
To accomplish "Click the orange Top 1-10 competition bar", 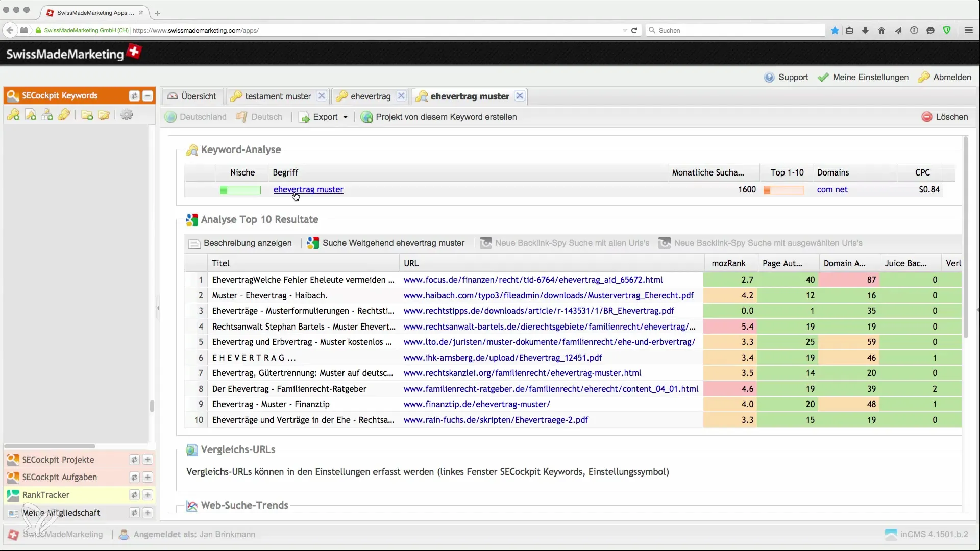I will point(784,190).
